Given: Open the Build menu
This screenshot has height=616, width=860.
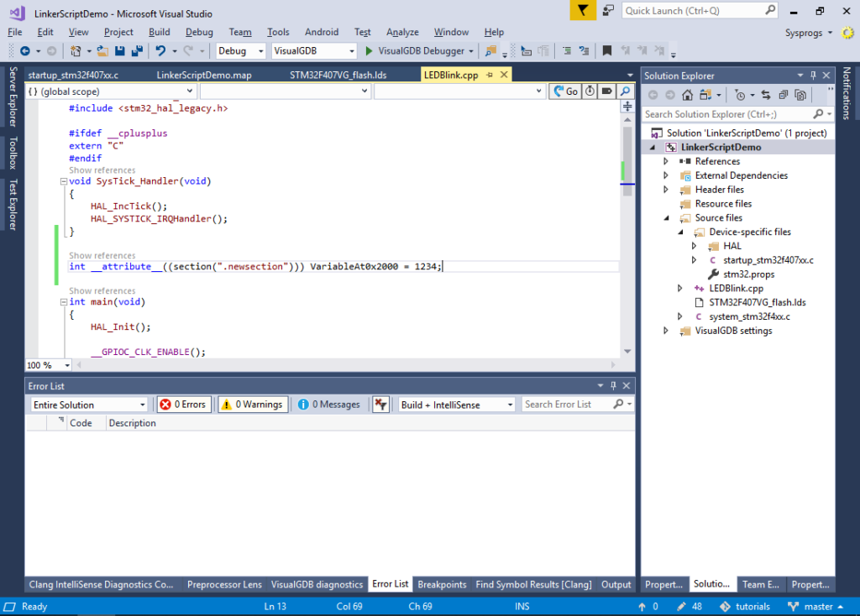Looking at the screenshot, I should [x=159, y=32].
